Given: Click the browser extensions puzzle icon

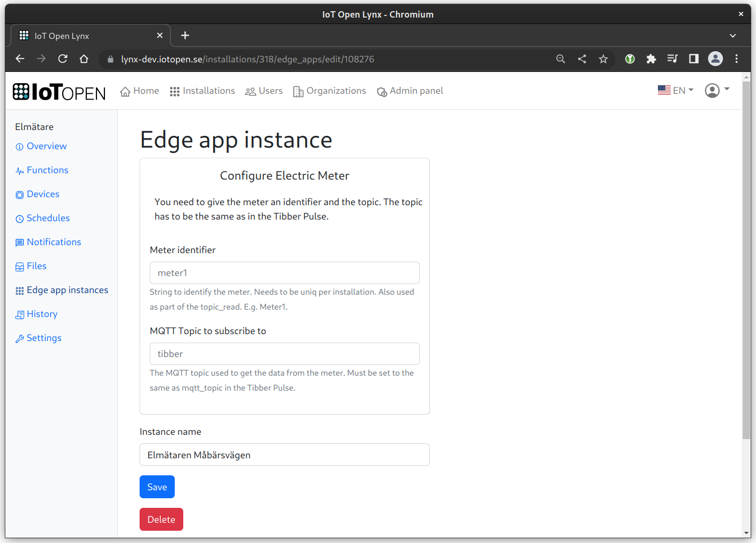Looking at the screenshot, I should (651, 59).
